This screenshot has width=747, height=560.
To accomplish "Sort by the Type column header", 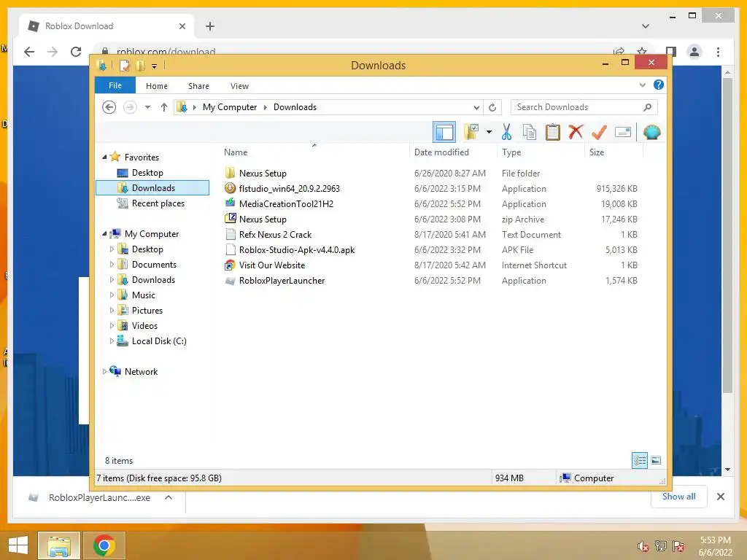I will point(511,152).
